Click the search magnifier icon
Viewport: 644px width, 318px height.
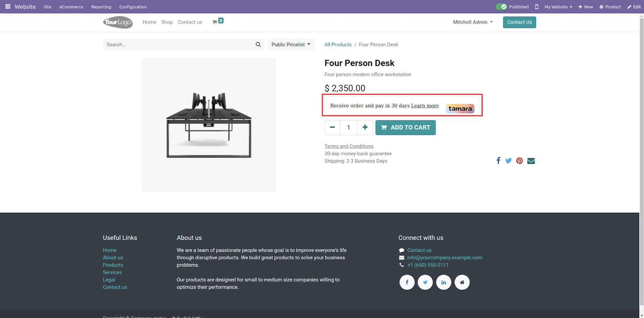coord(258,45)
